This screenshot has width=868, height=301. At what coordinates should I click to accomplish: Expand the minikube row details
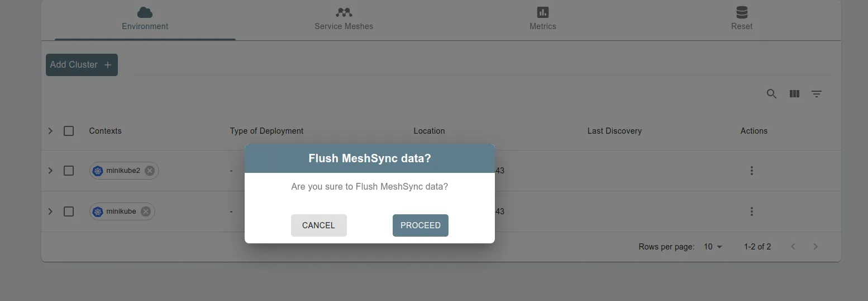(50, 211)
